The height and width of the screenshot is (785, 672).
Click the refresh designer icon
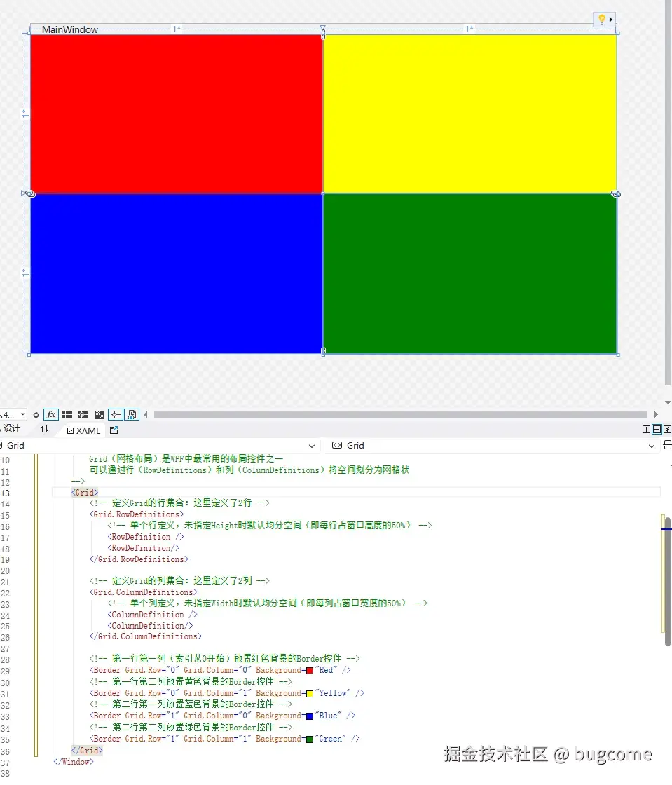(36, 415)
